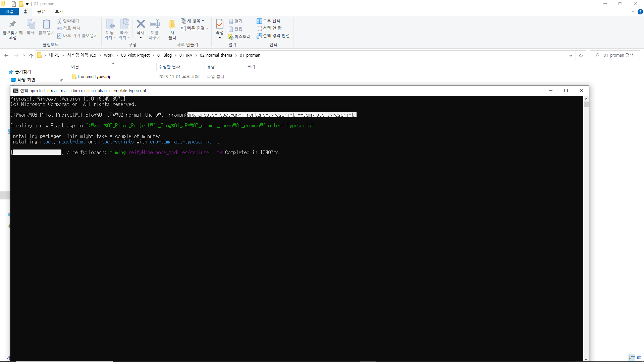Click the Pin to Quick Access icon
Viewport: 644px width, 362px height.
coord(13,24)
